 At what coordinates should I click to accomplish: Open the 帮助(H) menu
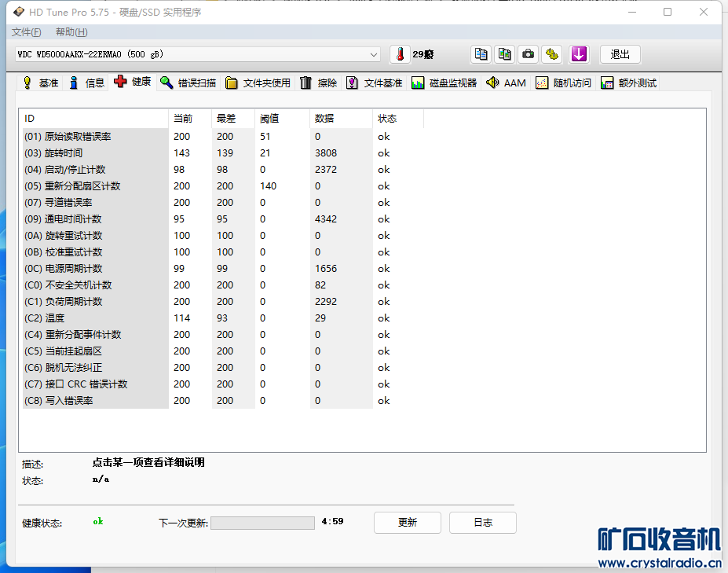(71, 32)
